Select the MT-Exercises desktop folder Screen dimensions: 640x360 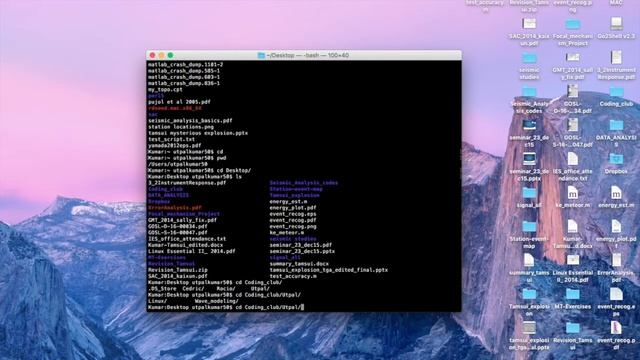click(573, 294)
